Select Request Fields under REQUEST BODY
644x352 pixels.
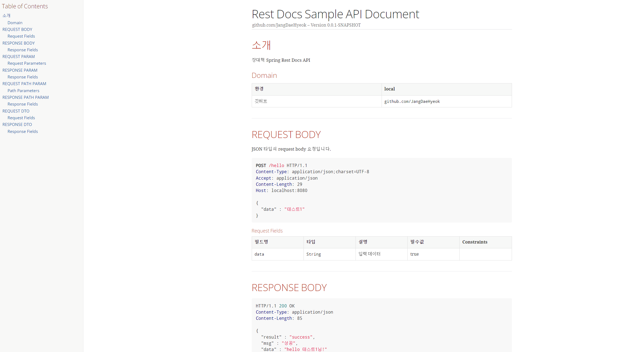[x=21, y=36]
